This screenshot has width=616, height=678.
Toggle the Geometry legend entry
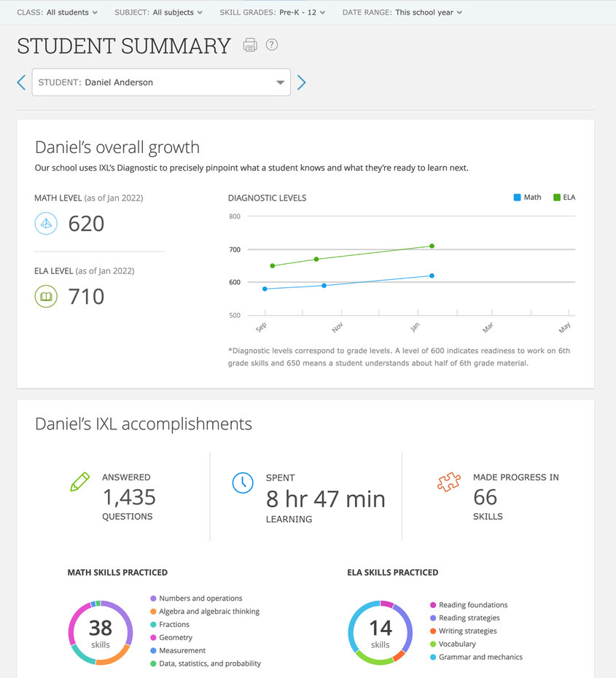click(172, 637)
